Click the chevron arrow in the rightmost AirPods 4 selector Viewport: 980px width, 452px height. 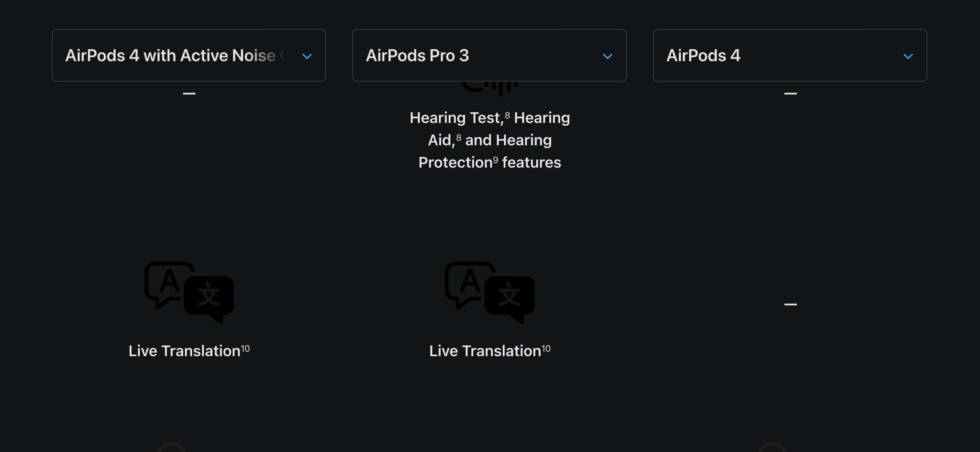tap(908, 56)
